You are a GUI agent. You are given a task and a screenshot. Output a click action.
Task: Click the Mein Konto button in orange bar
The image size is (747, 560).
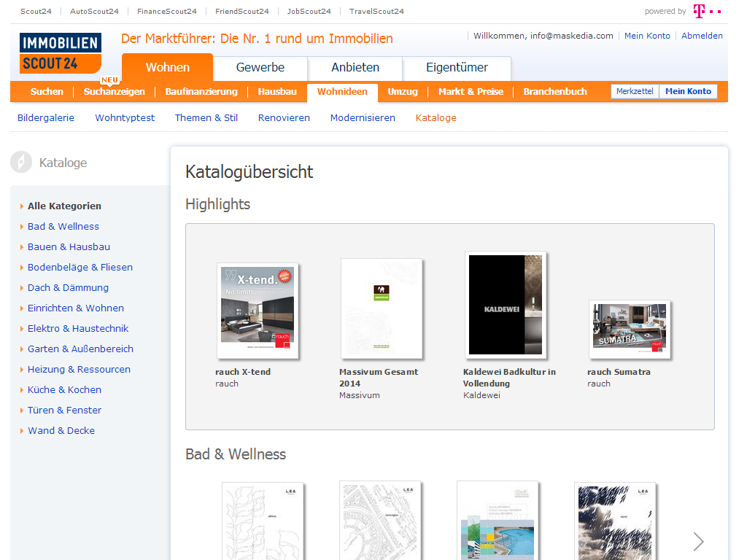(x=688, y=91)
